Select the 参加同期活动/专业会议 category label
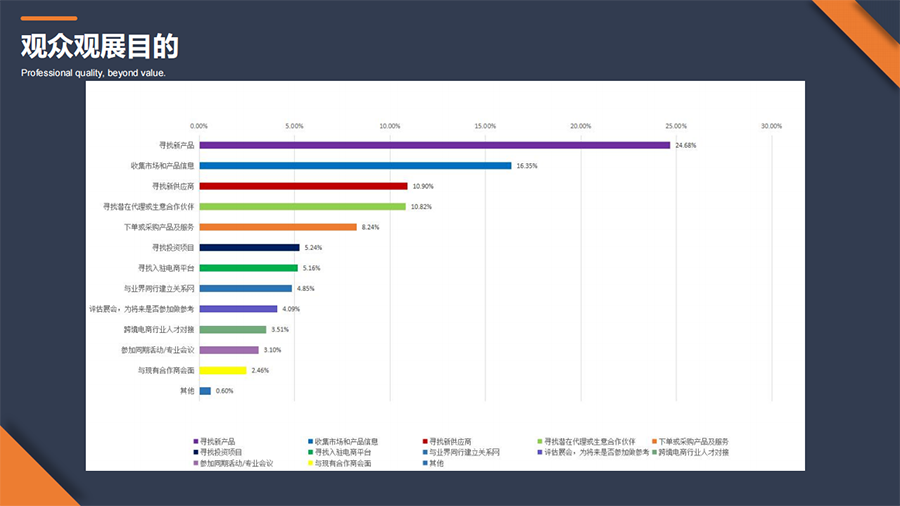This screenshot has height=506, width=900. point(158,350)
